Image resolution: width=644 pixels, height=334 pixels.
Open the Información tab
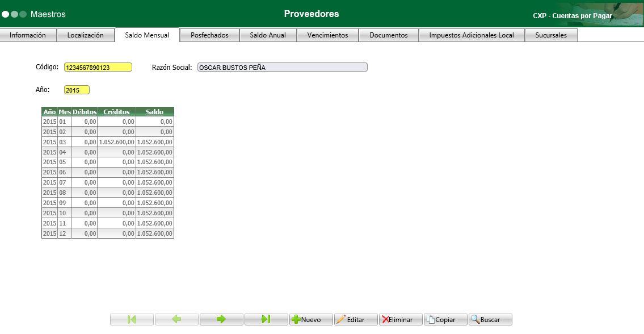pos(28,35)
